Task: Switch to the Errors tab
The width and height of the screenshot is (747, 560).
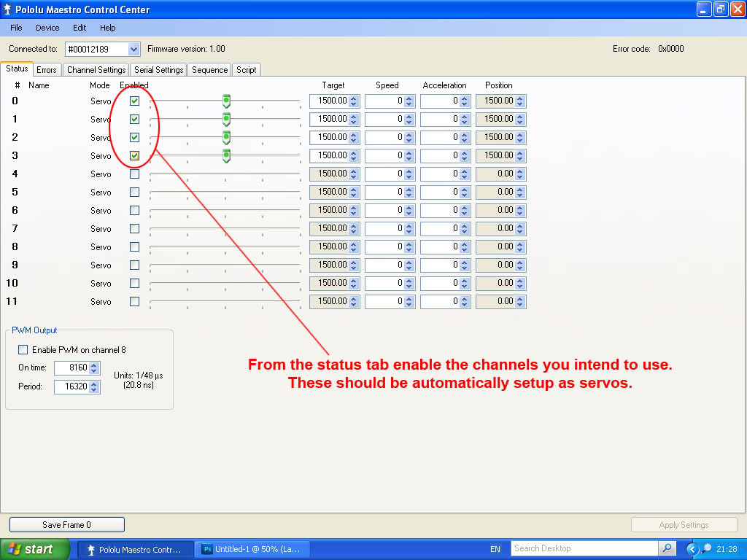Action: coord(47,70)
